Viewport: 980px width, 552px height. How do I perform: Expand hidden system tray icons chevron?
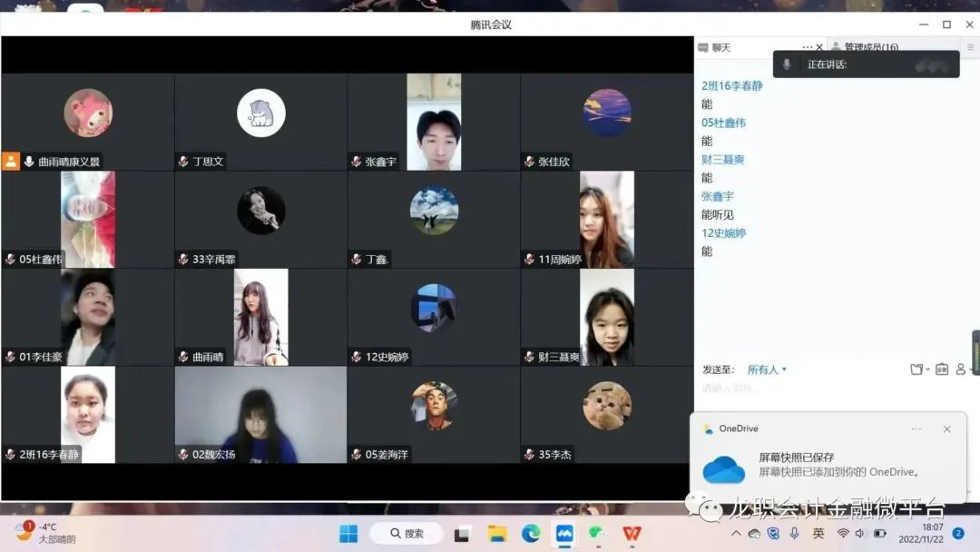736,533
